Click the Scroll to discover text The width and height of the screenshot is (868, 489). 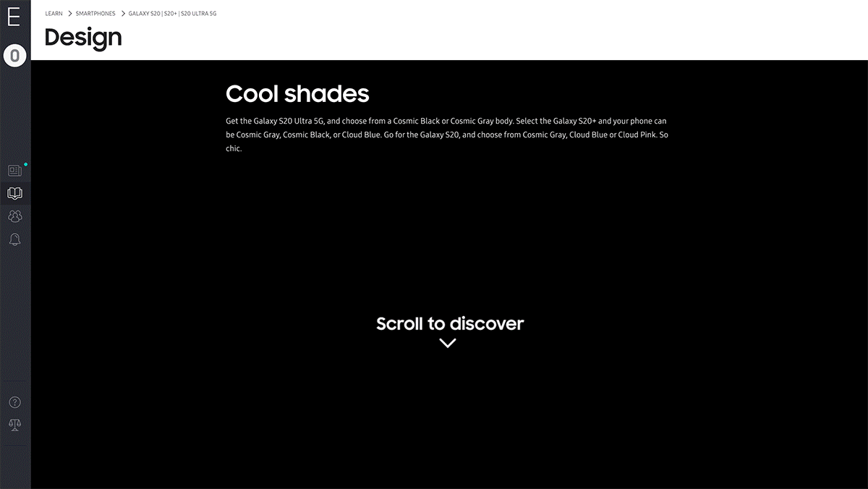(x=450, y=323)
